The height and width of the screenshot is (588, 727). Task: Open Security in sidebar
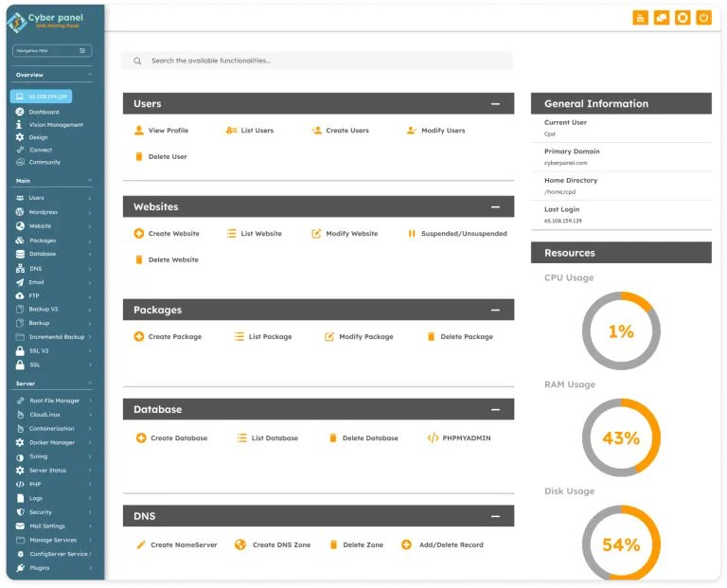[x=53, y=512]
